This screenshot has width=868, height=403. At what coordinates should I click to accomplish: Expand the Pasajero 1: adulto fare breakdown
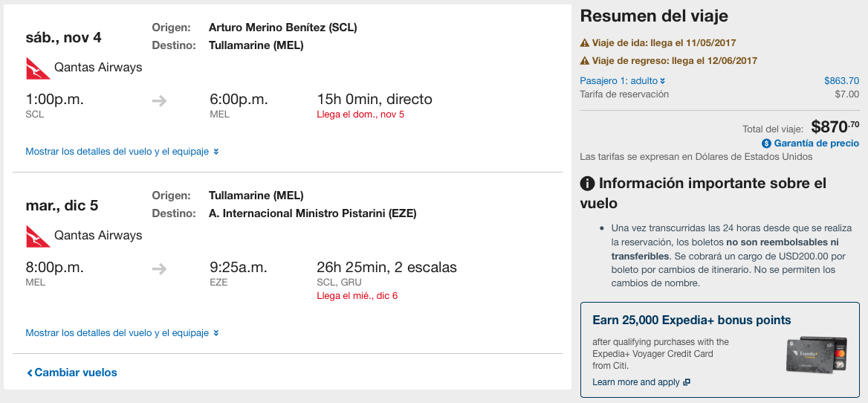(x=623, y=81)
